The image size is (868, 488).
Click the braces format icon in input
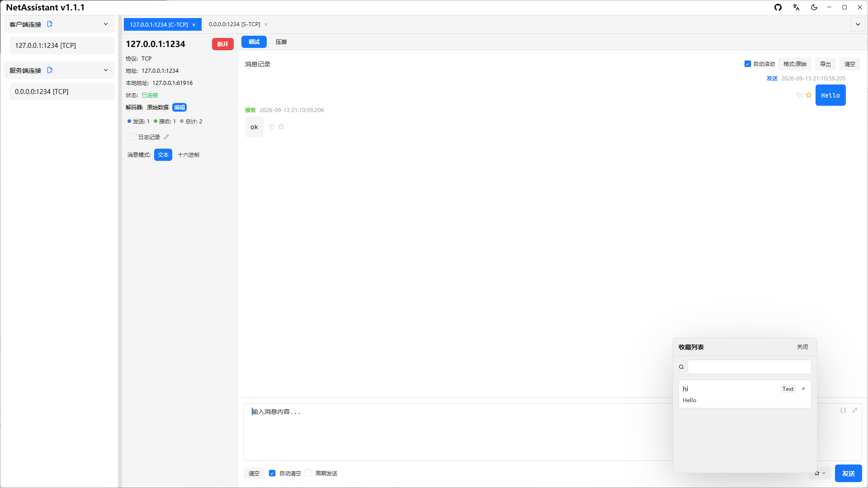(x=843, y=410)
